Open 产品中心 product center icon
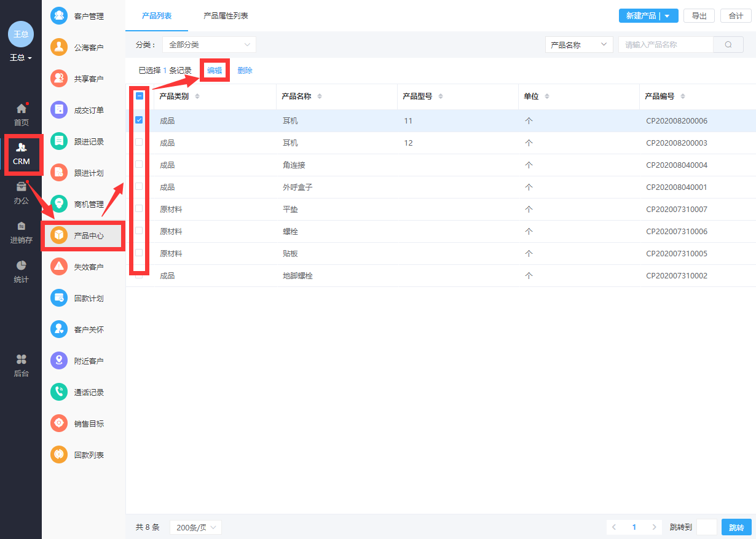The height and width of the screenshot is (539, 756). (59, 235)
